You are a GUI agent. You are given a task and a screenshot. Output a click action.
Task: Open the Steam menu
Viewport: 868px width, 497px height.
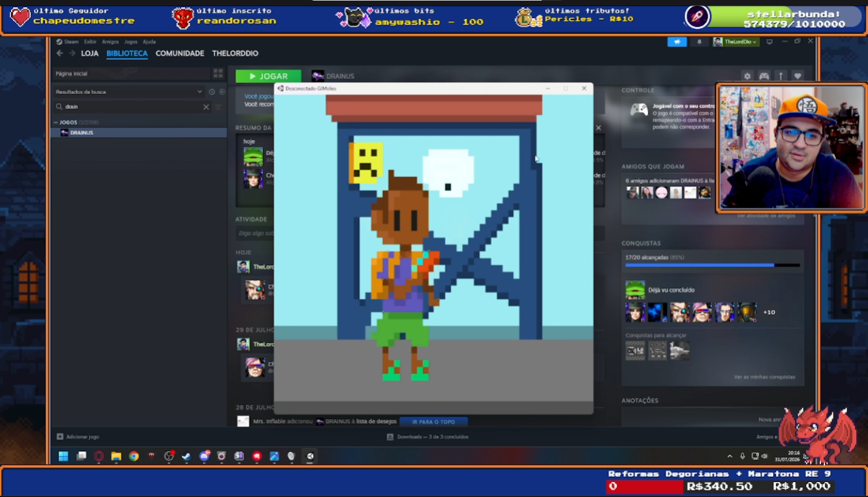tap(71, 42)
